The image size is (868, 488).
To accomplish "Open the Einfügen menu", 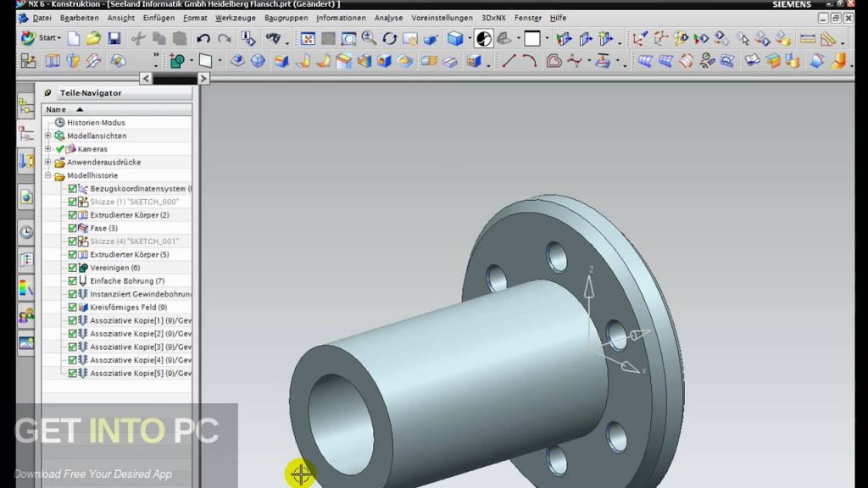I will click(x=159, y=18).
